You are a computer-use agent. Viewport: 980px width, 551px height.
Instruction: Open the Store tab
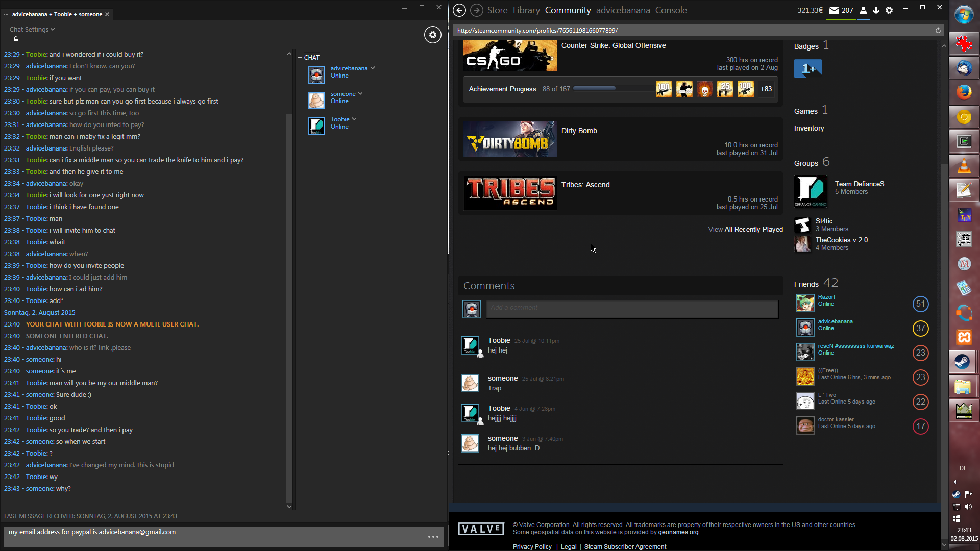tap(497, 10)
